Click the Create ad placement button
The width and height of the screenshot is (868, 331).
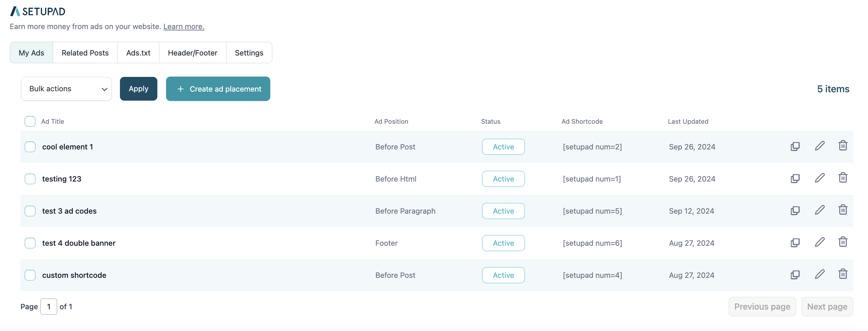[x=218, y=89]
